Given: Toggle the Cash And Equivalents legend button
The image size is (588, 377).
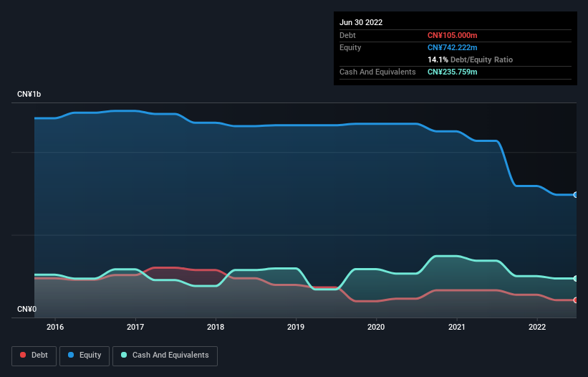Looking at the screenshot, I should pyautogui.click(x=165, y=355).
